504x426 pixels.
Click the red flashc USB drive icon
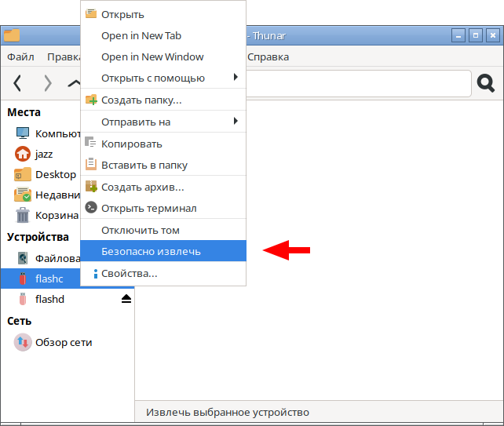[23, 279]
